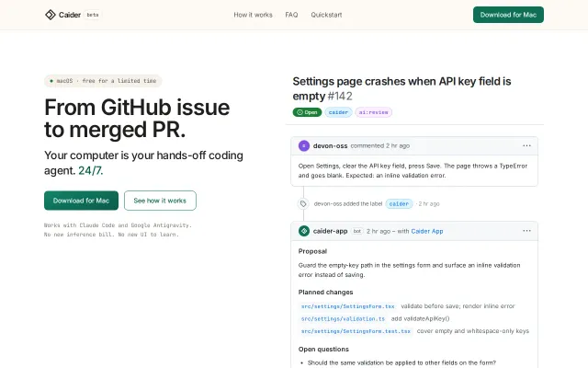Open devon-oss username in comment header
Screen dimensions: 588x368
coord(331,145)
